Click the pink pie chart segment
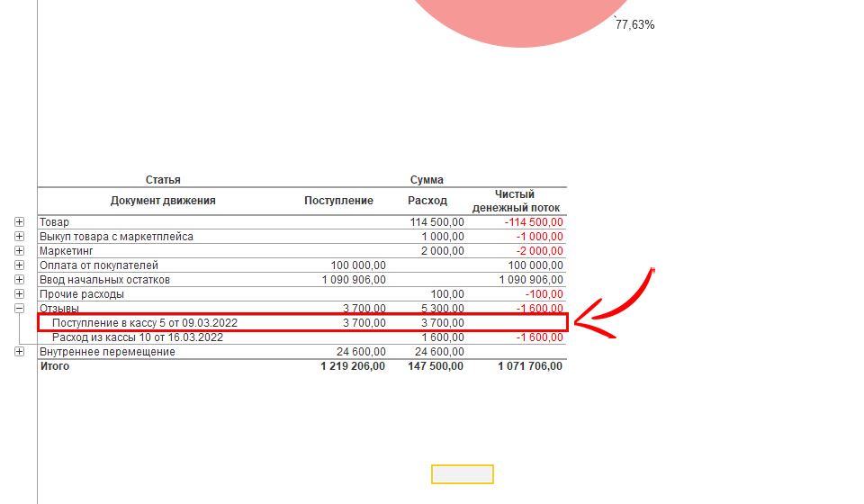The width and height of the screenshot is (864, 504). point(513,18)
